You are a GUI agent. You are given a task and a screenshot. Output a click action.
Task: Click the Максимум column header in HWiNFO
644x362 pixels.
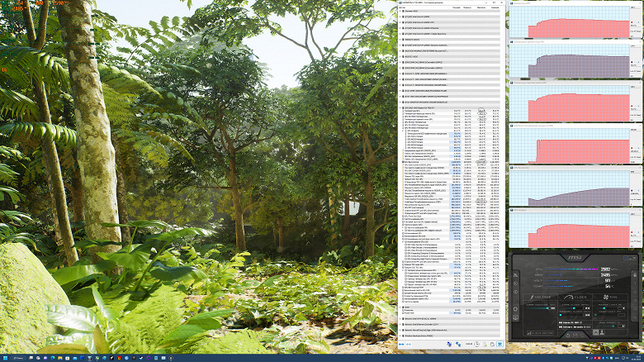pos(481,7)
